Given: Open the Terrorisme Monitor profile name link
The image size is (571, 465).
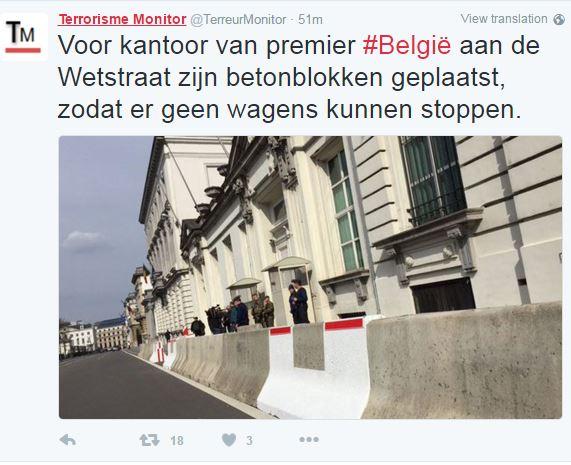Looking at the screenshot, I should [122, 19].
